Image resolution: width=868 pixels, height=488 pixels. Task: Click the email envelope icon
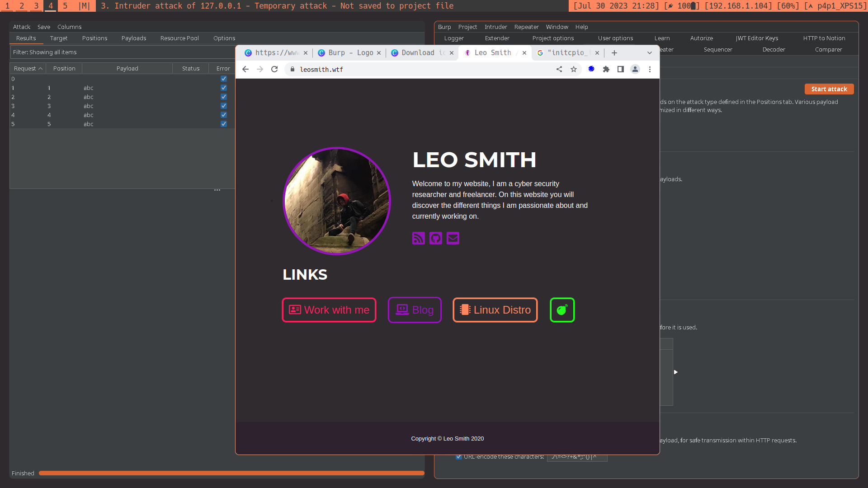[453, 238]
